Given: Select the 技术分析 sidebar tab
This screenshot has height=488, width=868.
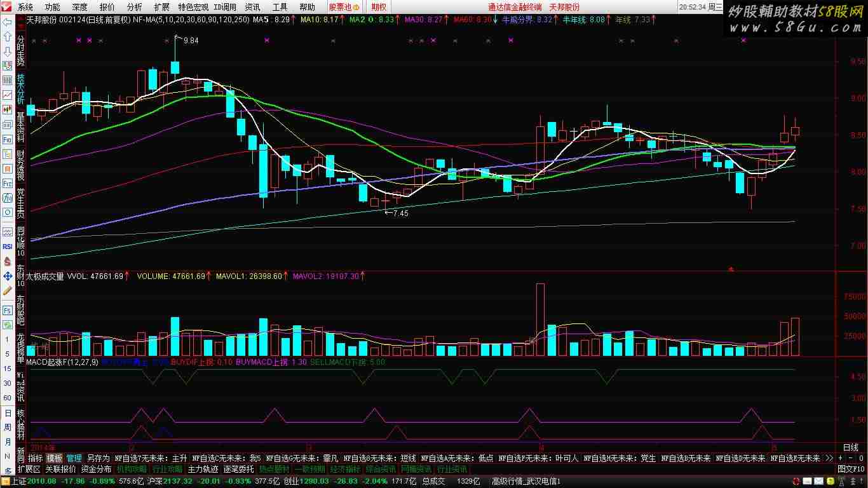Looking at the screenshot, I should click(21, 90).
